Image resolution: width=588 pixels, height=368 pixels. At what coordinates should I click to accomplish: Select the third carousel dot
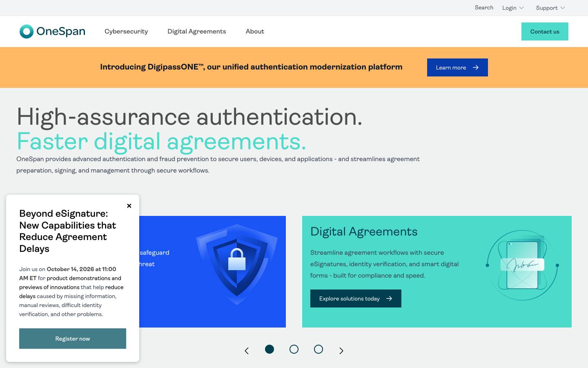[318, 349]
